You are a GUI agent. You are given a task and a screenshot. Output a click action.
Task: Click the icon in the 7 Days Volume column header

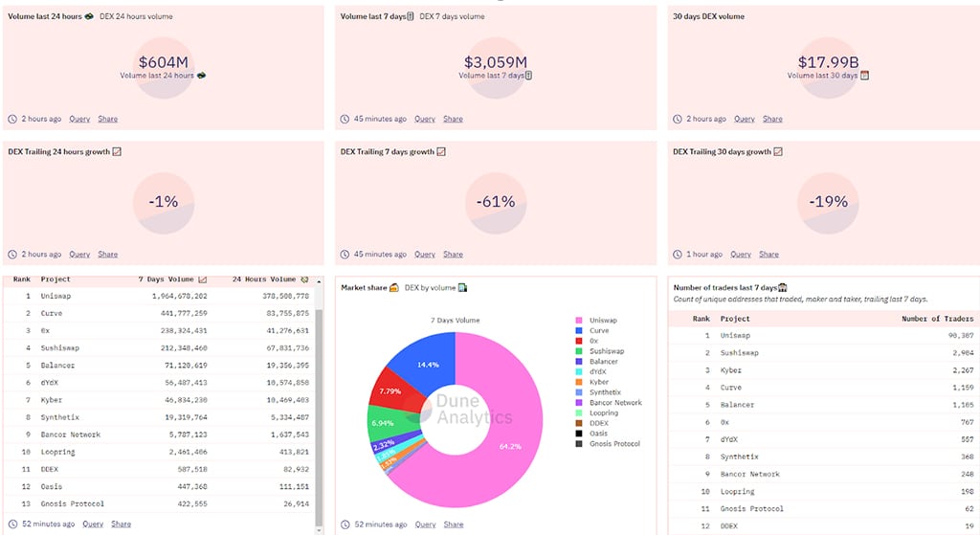click(x=203, y=279)
